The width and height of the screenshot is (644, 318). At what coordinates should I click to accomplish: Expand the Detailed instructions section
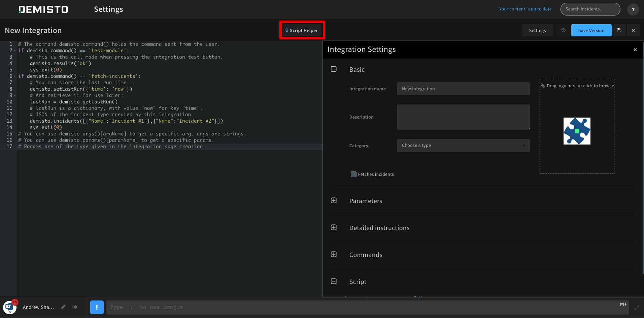(x=334, y=227)
